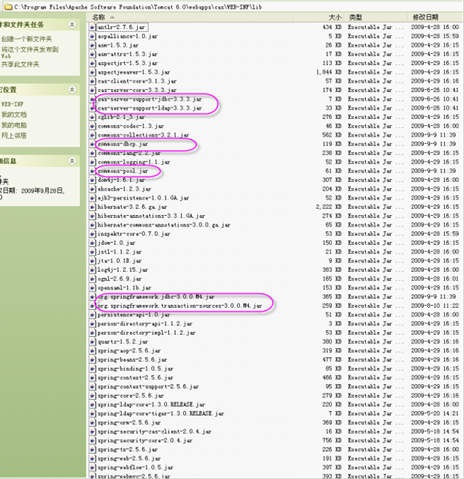The image size is (464, 479).
Task: Select the quartz-1.5.2.jar icon
Action: click(93, 342)
